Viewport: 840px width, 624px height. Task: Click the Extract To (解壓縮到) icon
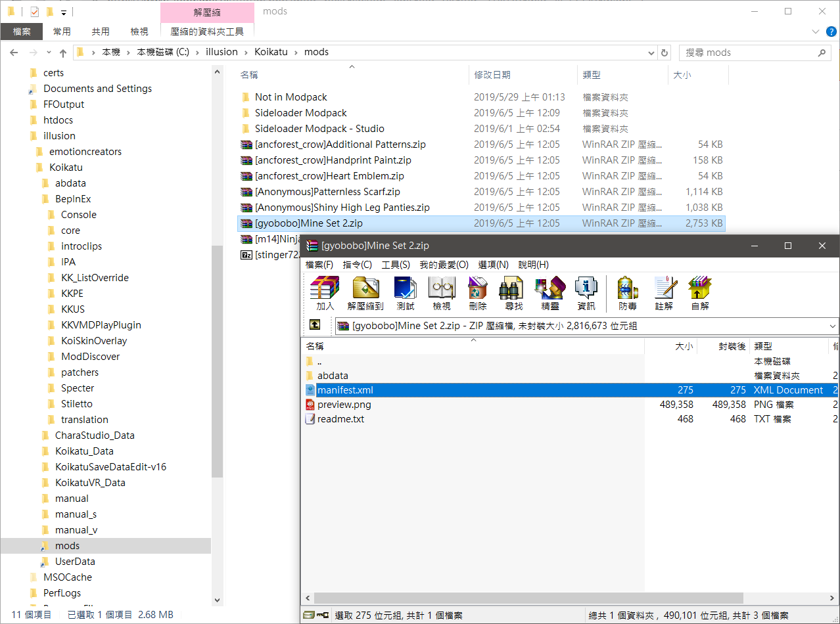tap(365, 292)
